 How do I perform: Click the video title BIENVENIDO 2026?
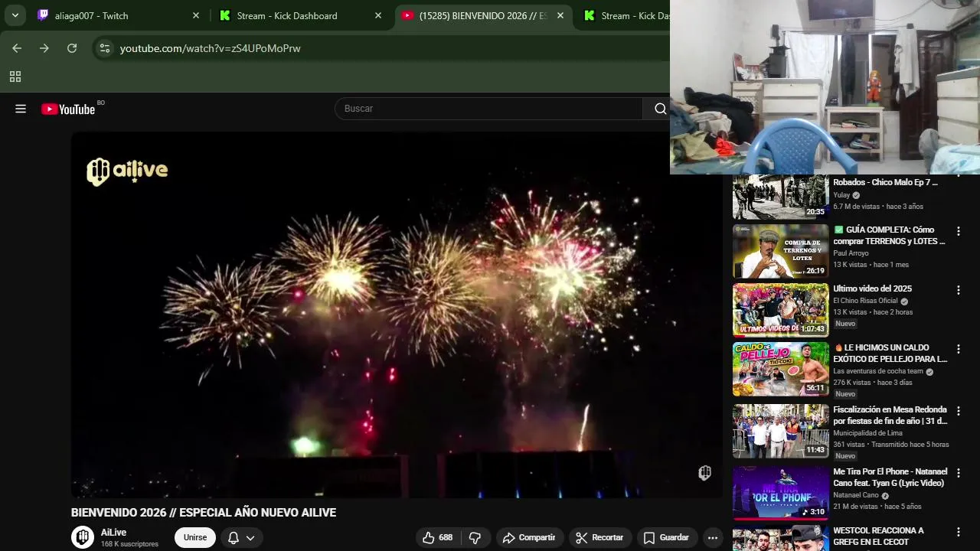pyautogui.click(x=204, y=513)
